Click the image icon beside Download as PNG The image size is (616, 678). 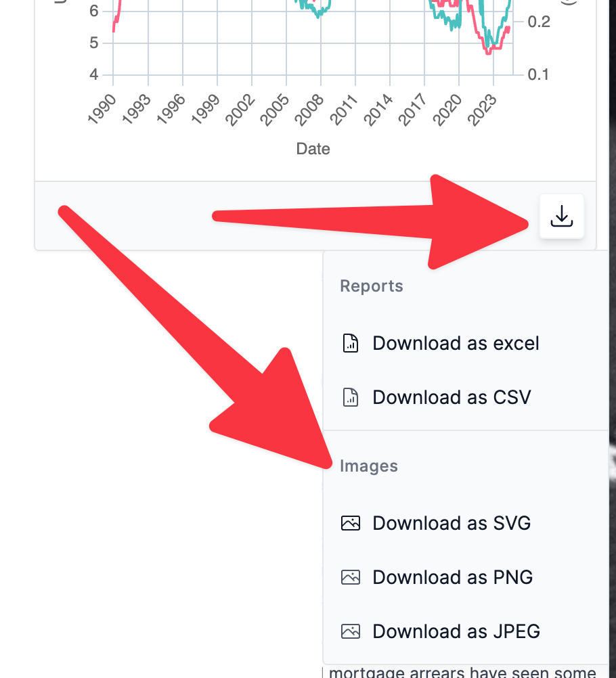350,577
